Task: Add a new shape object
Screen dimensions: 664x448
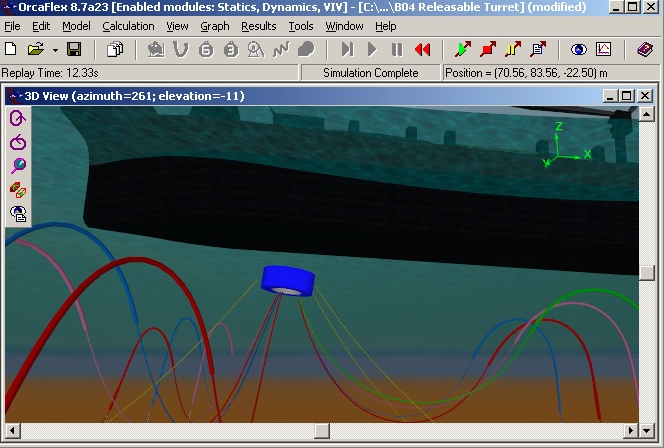Action: [306, 50]
